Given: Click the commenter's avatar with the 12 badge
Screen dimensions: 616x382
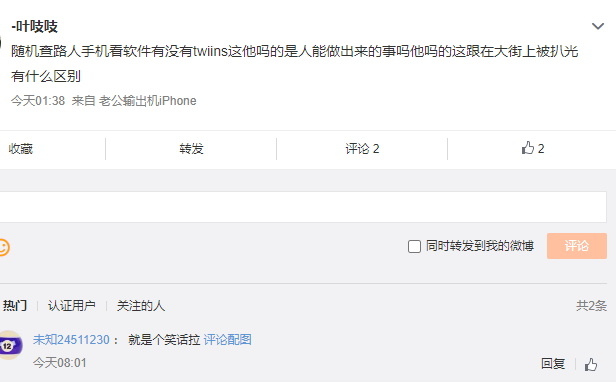Looking at the screenshot, I should pos(11,345).
